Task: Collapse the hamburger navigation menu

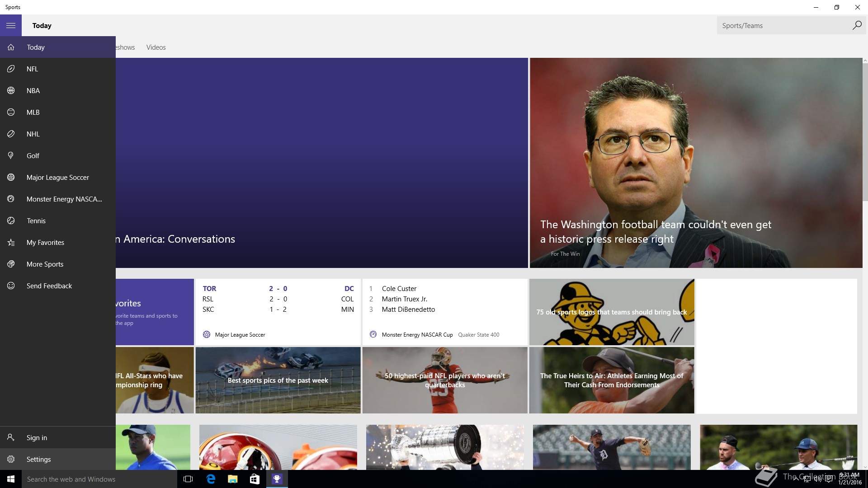Action: [x=11, y=25]
